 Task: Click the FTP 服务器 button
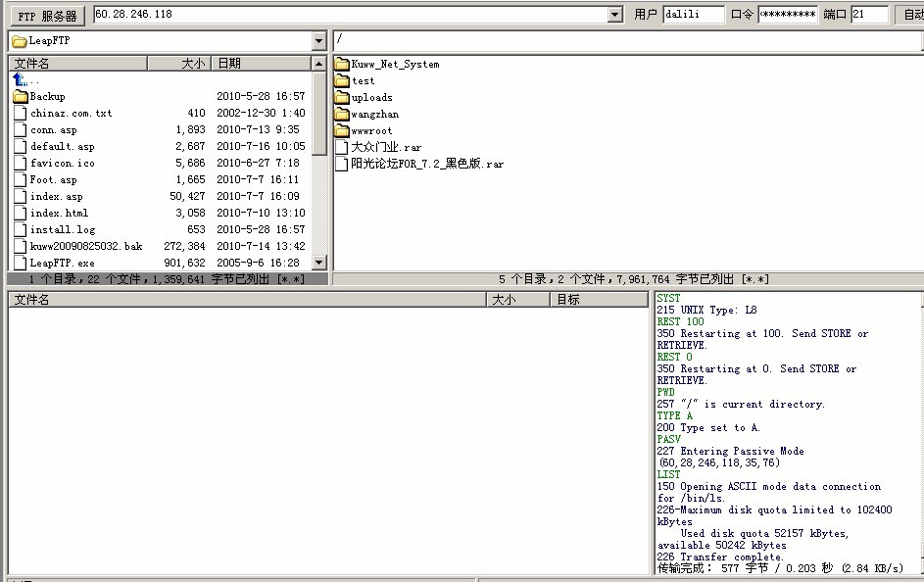(x=47, y=16)
